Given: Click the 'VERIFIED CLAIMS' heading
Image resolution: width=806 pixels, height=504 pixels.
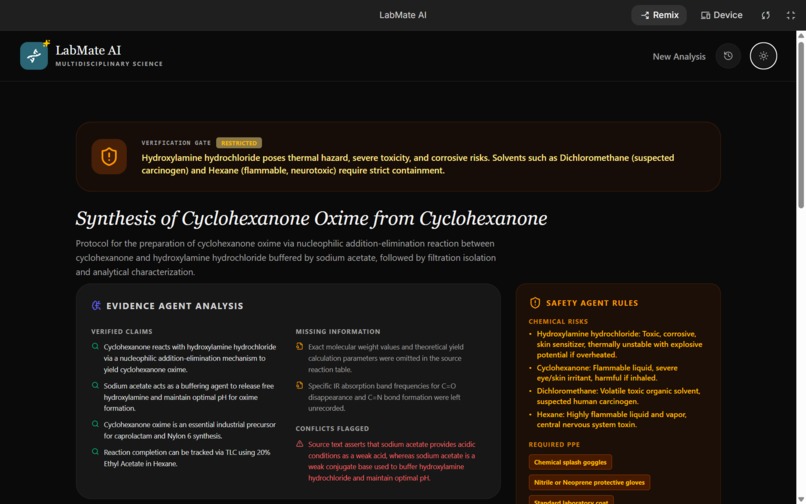Looking at the screenshot, I should [x=122, y=332].
